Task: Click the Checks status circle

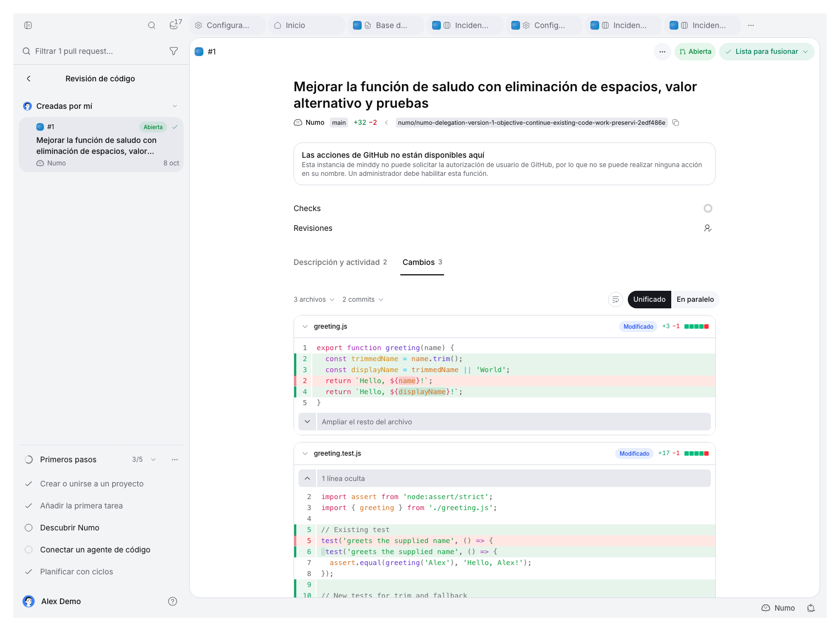Action: (708, 208)
